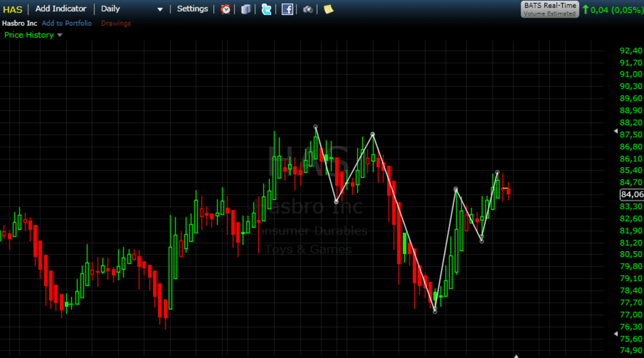This screenshot has width=644, height=358.
Task: Click Add to Portfolio link
Action: pos(67,23)
